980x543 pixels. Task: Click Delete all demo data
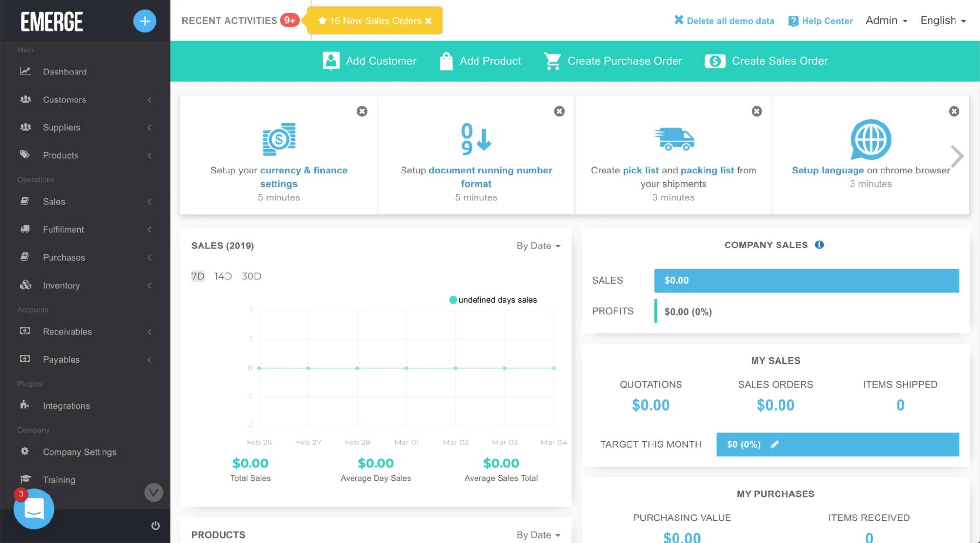coord(724,21)
